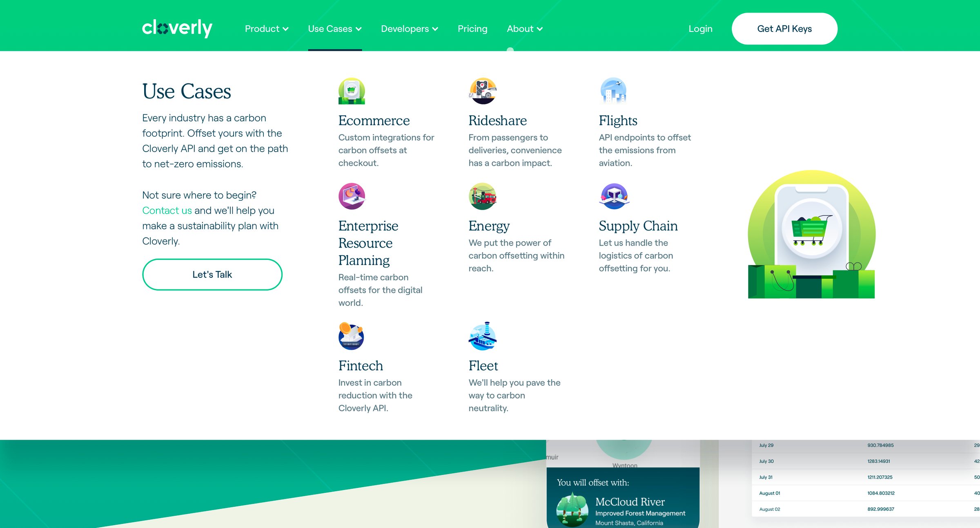Open the Rideshare use case heading

(x=497, y=121)
